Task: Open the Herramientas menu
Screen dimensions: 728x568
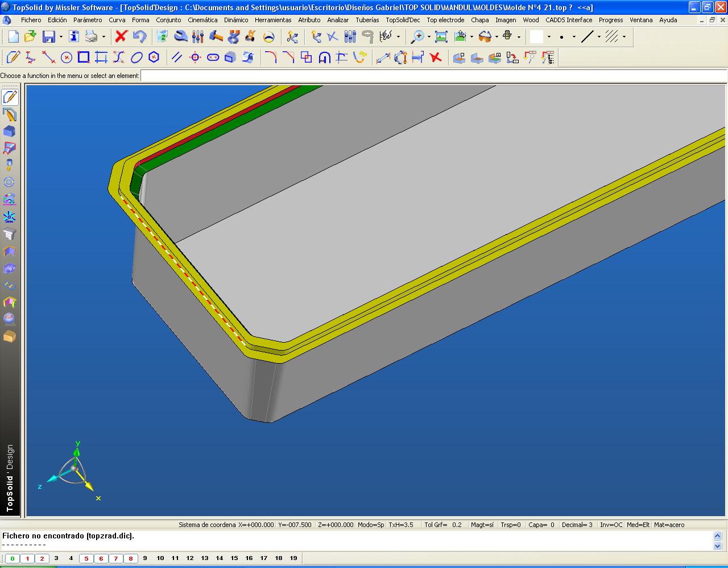Action: pos(273,20)
